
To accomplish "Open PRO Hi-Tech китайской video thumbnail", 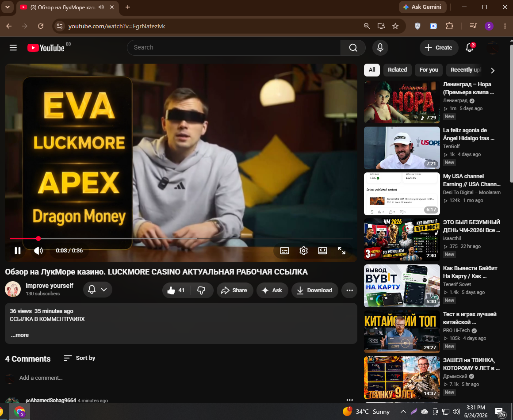I will (x=402, y=332).
